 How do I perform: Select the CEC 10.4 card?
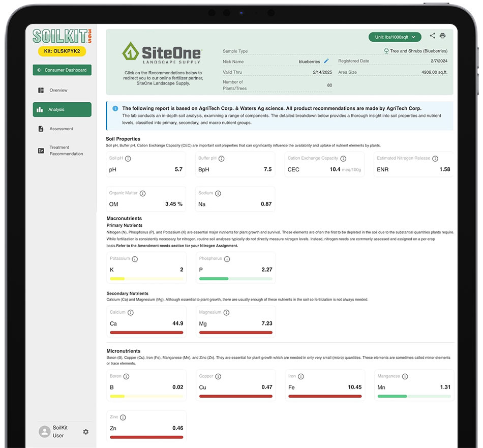pos(324,164)
